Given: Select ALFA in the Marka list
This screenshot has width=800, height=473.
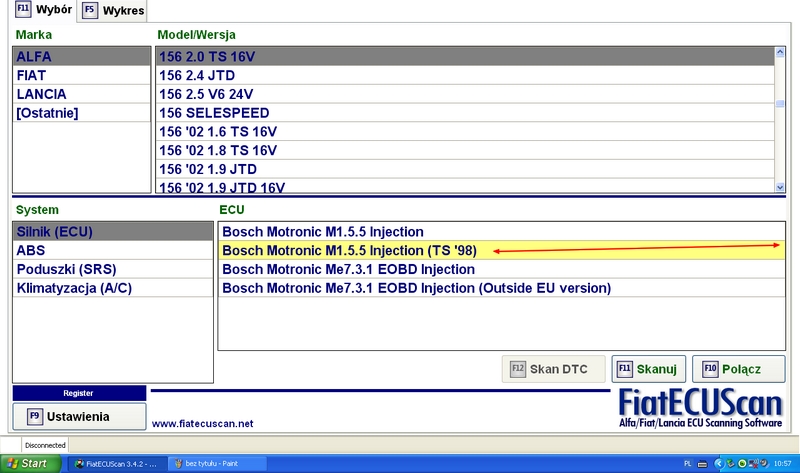Looking at the screenshot, I should [x=82, y=57].
